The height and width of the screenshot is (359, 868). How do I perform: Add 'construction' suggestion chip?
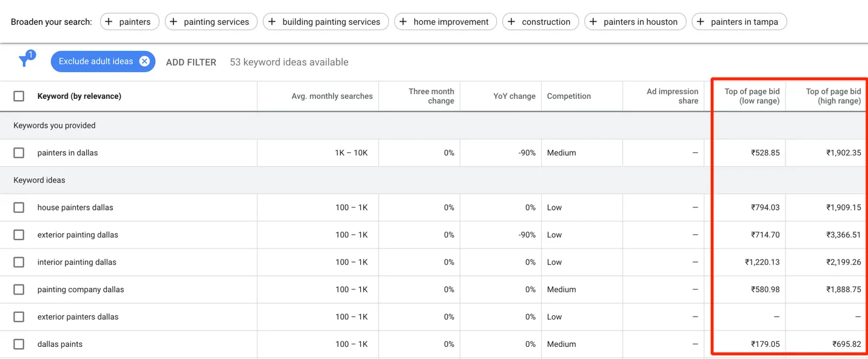(540, 22)
